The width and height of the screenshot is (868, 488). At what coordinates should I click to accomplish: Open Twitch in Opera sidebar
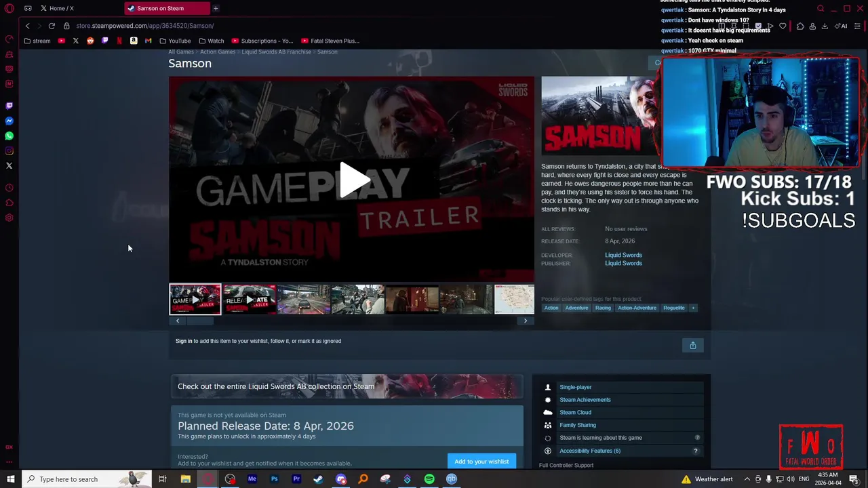(9, 106)
